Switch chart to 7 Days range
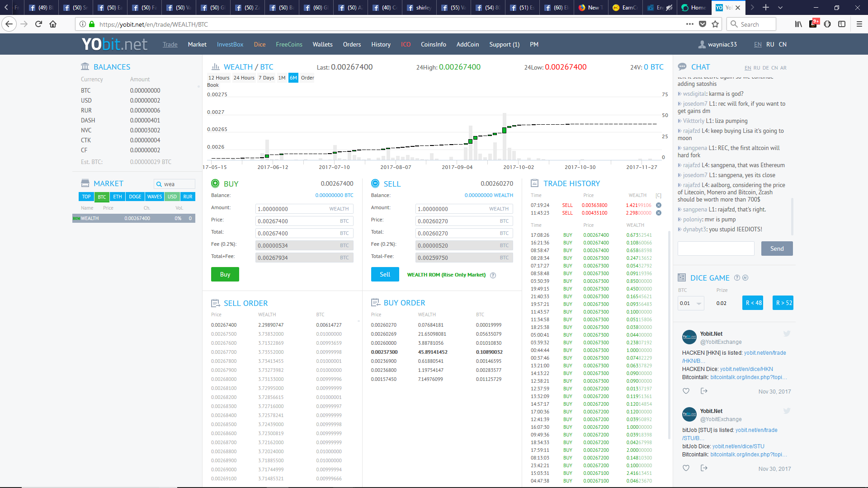Viewport: 868px width, 488px height. pyautogui.click(x=266, y=78)
